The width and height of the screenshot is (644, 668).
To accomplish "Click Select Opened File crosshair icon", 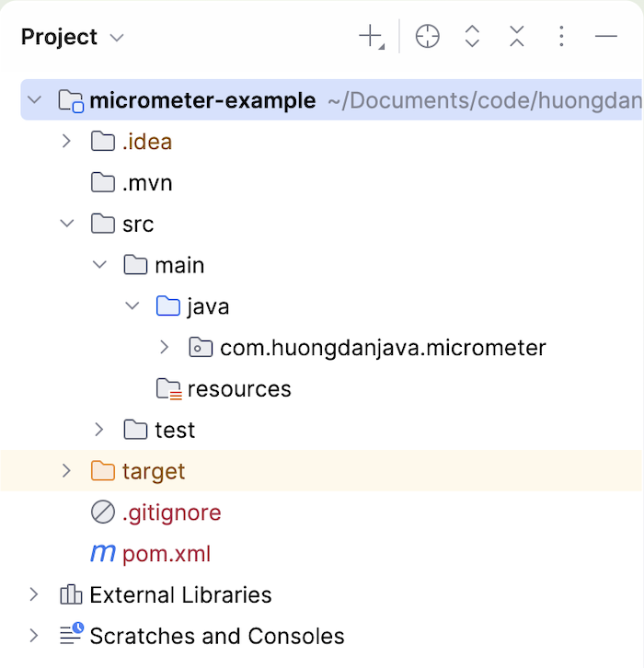I will 427,37.
